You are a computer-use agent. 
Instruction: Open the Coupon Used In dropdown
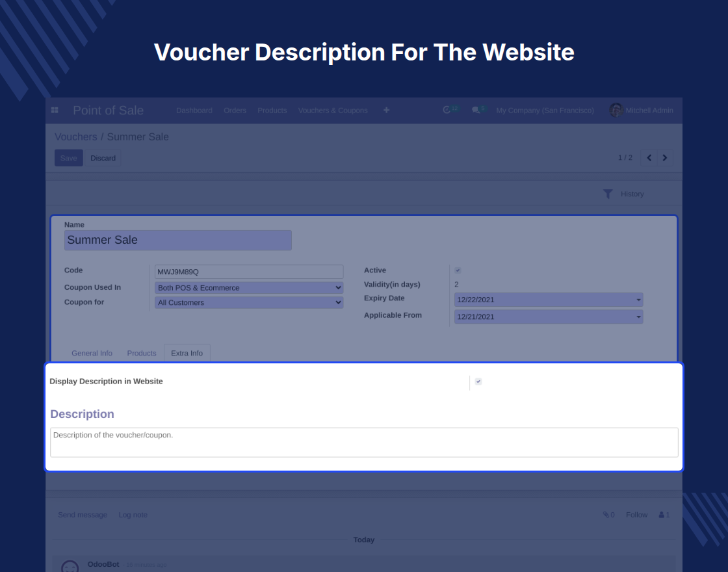tap(249, 288)
